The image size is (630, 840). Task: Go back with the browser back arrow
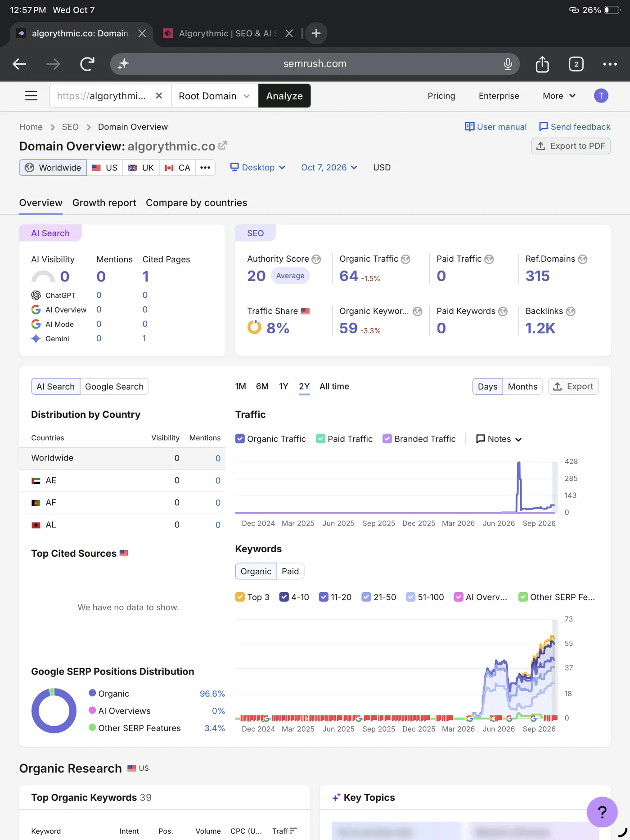(19, 64)
